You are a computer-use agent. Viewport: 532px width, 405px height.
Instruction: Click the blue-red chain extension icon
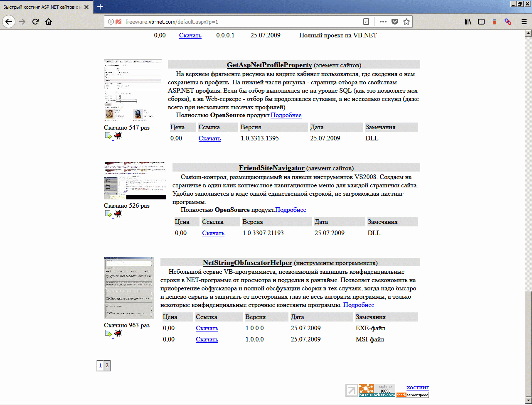tap(508, 22)
